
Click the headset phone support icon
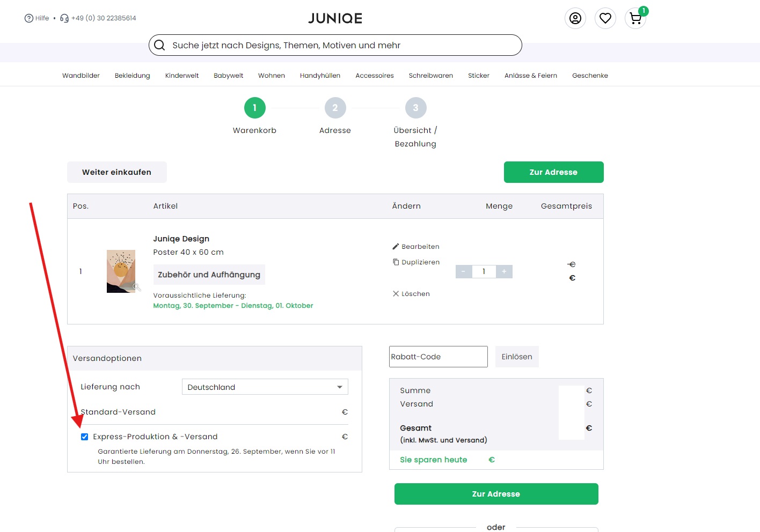tap(64, 18)
